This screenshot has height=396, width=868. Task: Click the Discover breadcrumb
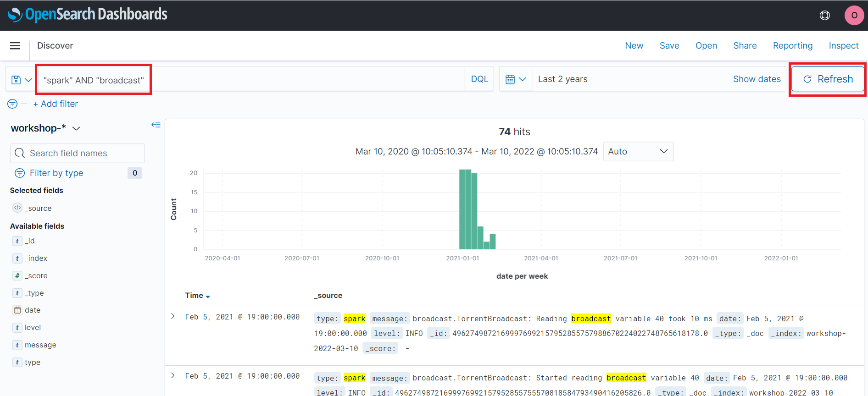point(55,45)
